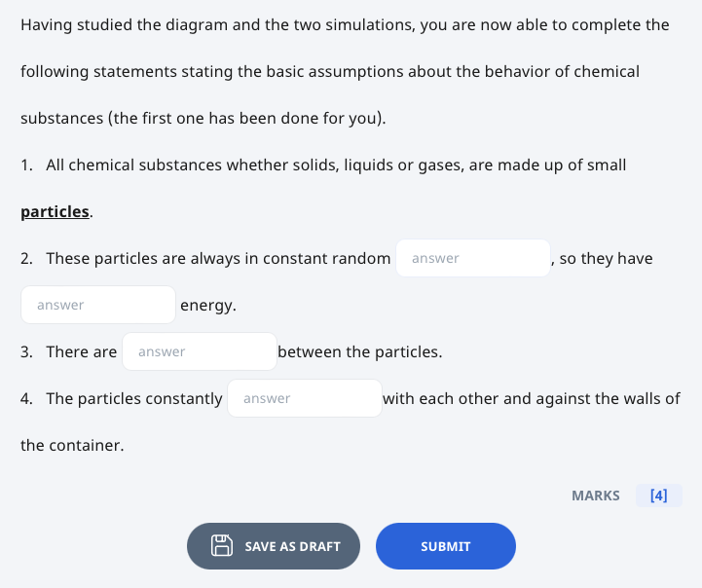Click the answer box after 'There are'
The height and width of the screenshot is (588, 702).
200,351
